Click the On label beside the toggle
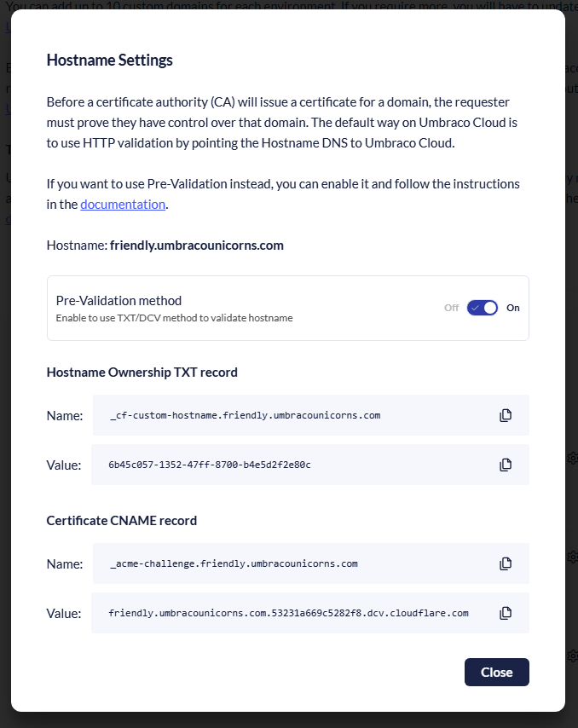Viewport: 578px width, 728px height. tap(513, 308)
